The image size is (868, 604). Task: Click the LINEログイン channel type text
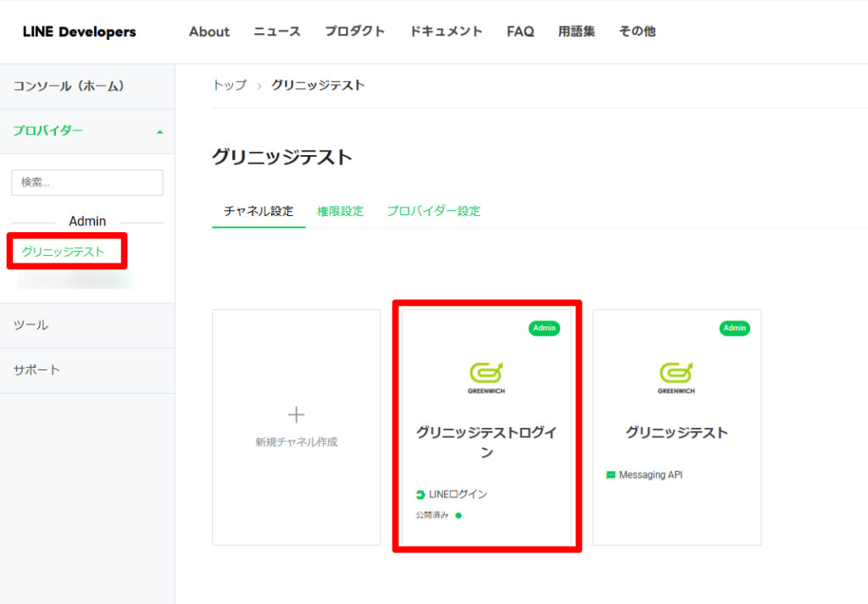[x=458, y=495]
